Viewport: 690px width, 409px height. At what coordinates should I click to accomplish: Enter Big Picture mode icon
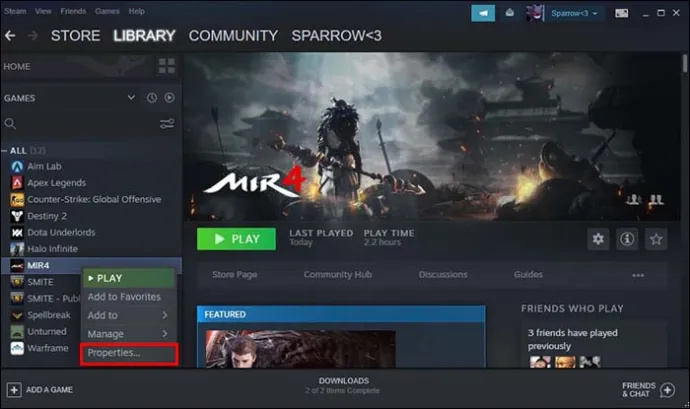click(x=621, y=13)
